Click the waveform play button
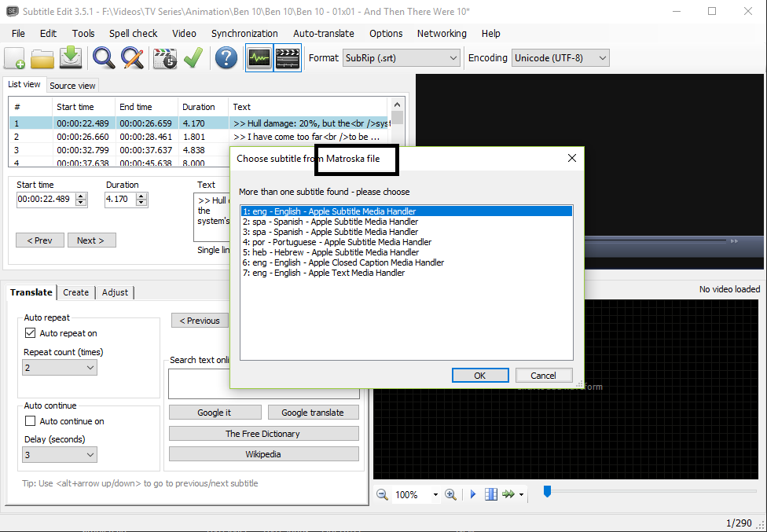767x532 pixels. point(473,494)
